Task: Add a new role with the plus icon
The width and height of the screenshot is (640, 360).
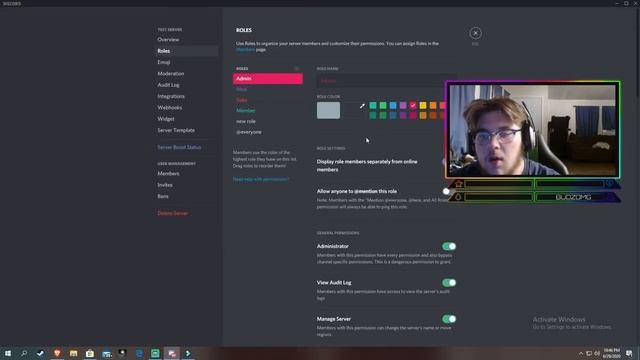Action: [x=297, y=69]
